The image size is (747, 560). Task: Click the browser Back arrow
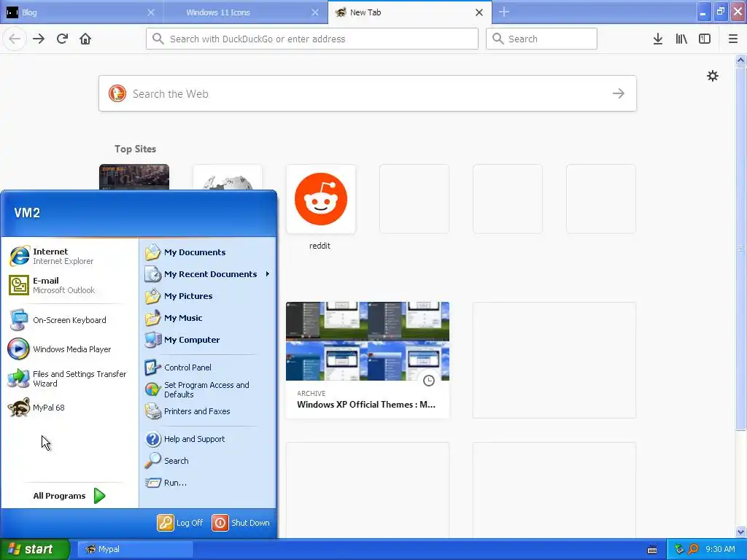15,39
